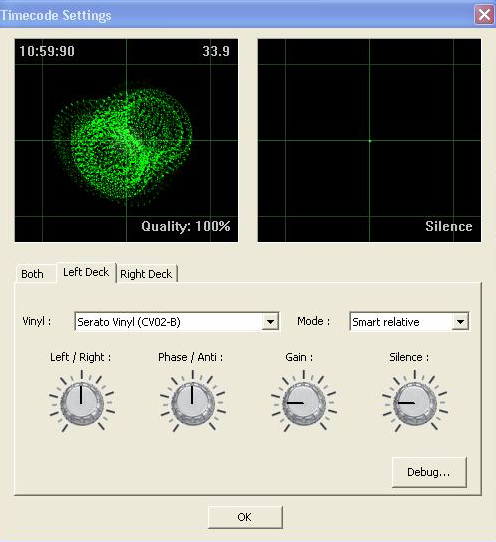Click the 33.9 RPM speed readout
Image resolution: width=496 pixels, height=542 pixels.
coord(216,51)
